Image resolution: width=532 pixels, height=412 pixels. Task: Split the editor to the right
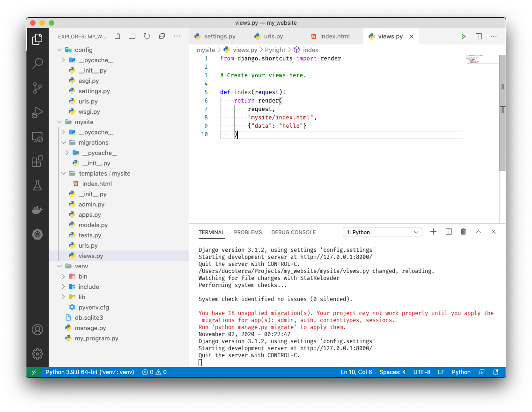(x=479, y=37)
